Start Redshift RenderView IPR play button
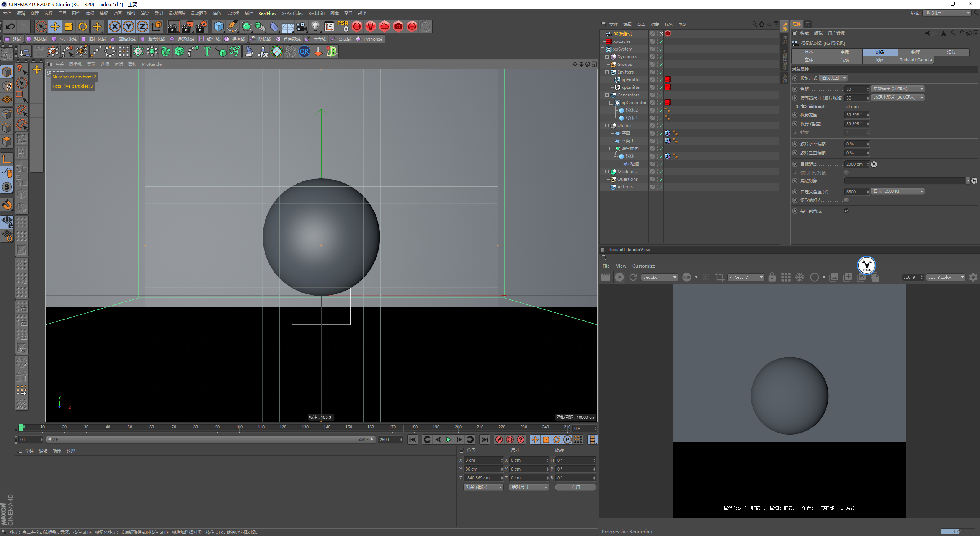The image size is (980, 536). pos(619,277)
